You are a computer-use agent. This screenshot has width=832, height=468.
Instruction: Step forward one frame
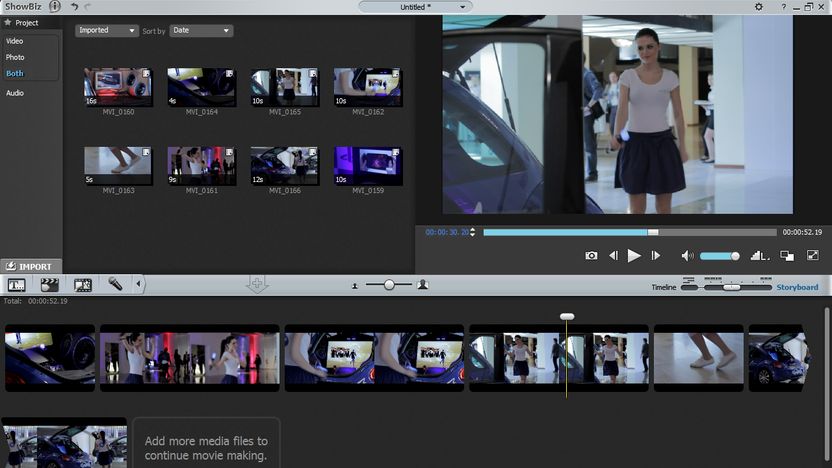pyautogui.click(x=656, y=256)
